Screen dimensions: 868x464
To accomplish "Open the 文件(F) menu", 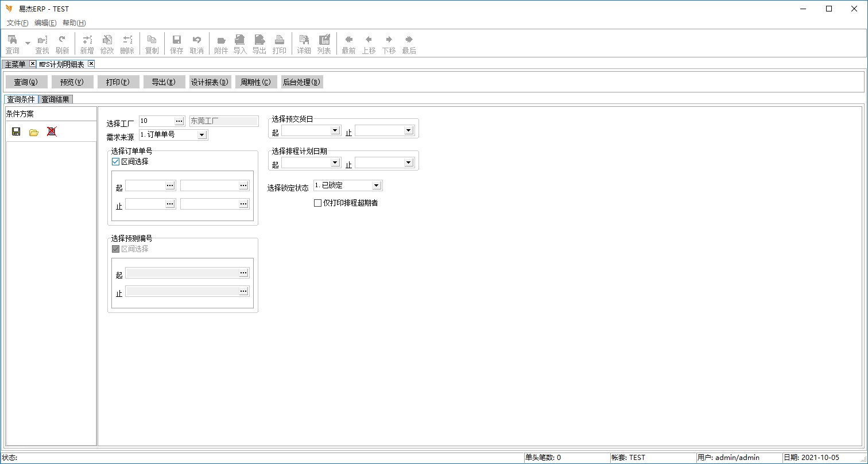I will (17, 23).
